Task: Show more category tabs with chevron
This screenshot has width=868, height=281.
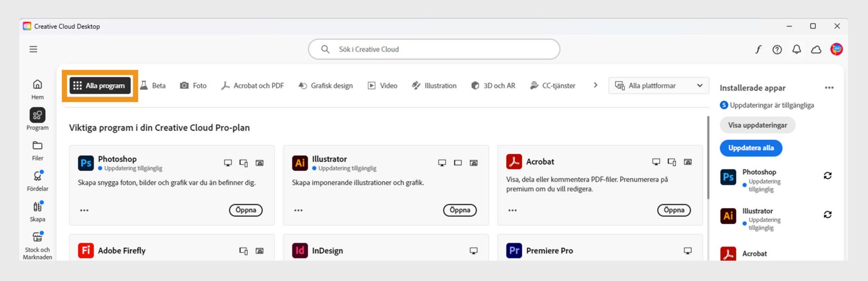Action: tap(595, 85)
